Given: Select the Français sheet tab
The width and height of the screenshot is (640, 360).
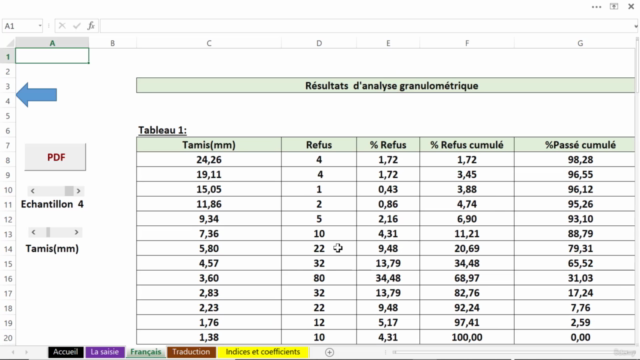Looking at the screenshot, I should [x=146, y=352].
